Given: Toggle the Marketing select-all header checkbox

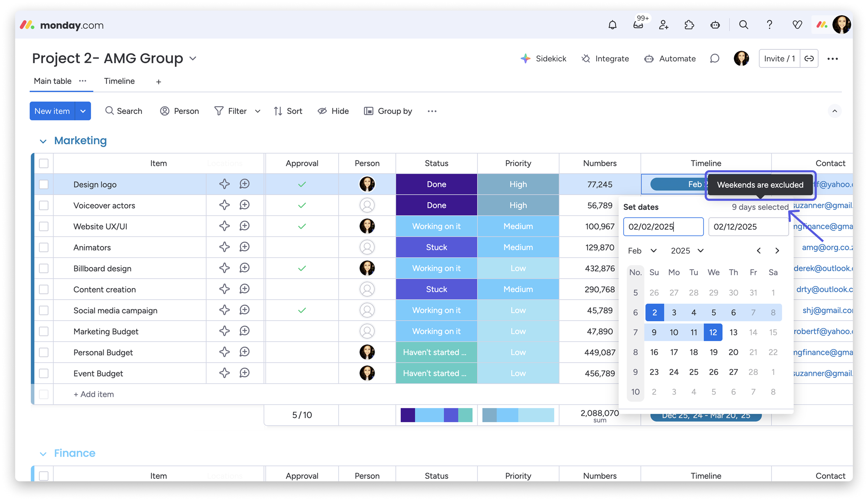Looking at the screenshot, I should click(44, 164).
